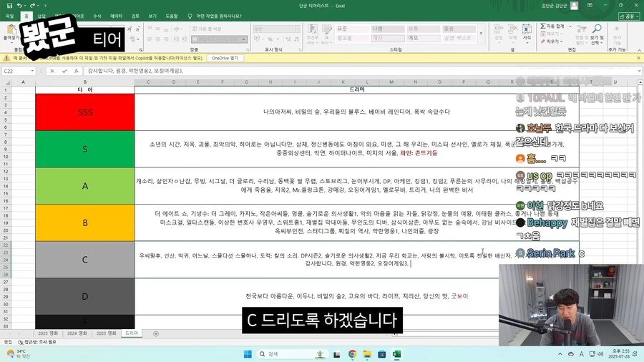Click the formula bar text field
Viewport: 644px width, 362px height.
360,71
